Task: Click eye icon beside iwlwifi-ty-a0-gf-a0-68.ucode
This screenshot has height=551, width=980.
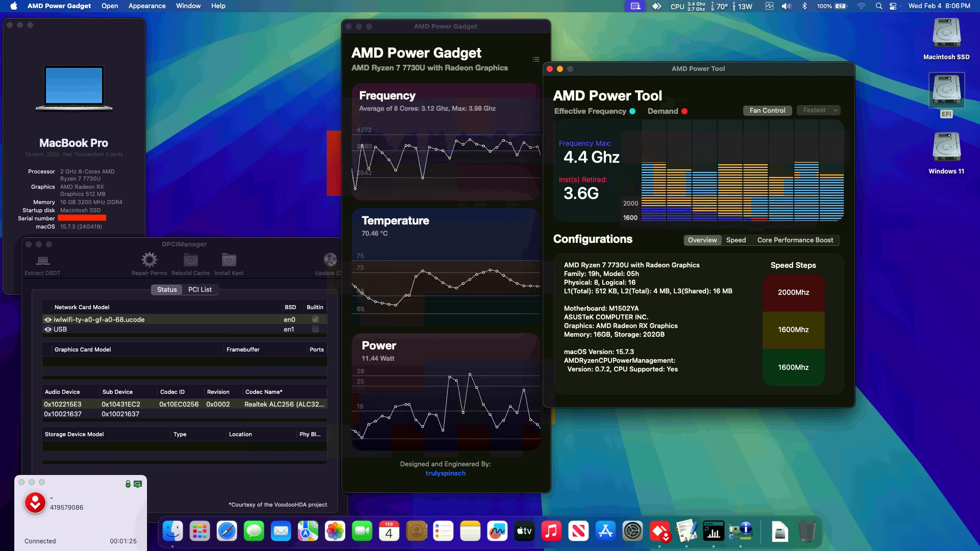Action: coord(48,319)
